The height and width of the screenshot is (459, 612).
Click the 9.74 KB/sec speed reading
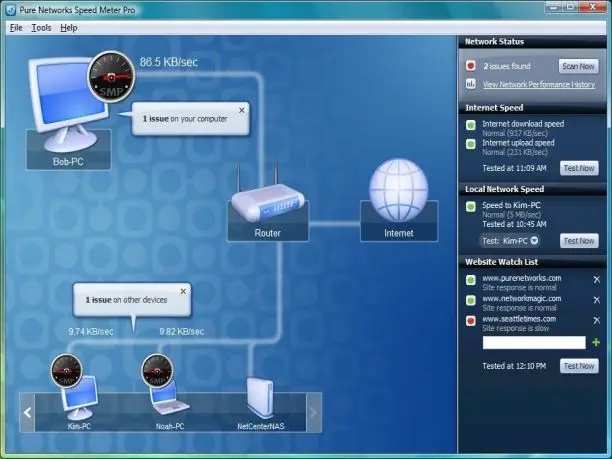[91, 332]
